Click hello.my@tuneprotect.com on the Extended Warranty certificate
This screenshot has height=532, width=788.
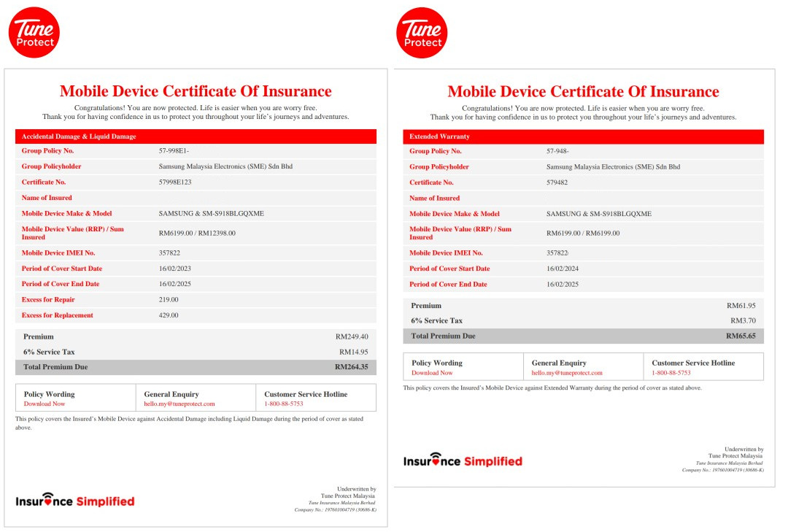[x=567, y=373]
